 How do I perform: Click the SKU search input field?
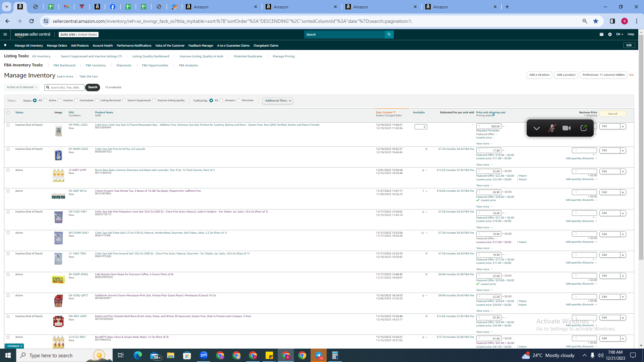click(64, 87)
